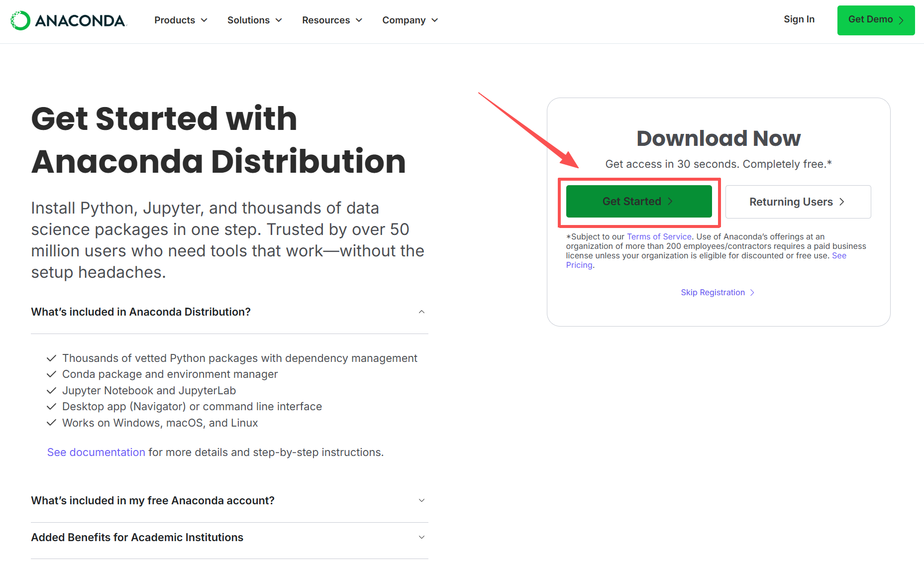This screenshot has height=566, width=924.
Task: Open the See Pricing link
Action: 839,256
